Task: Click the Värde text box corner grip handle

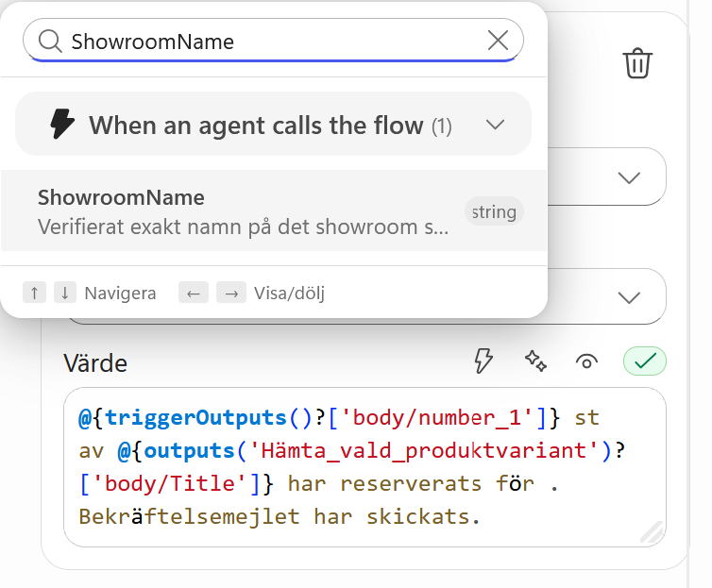Action: point(652,531)
